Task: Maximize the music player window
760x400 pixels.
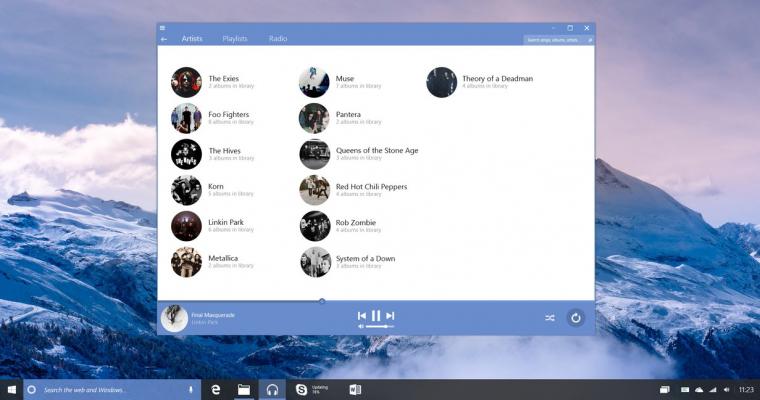Action: point(570,28)
